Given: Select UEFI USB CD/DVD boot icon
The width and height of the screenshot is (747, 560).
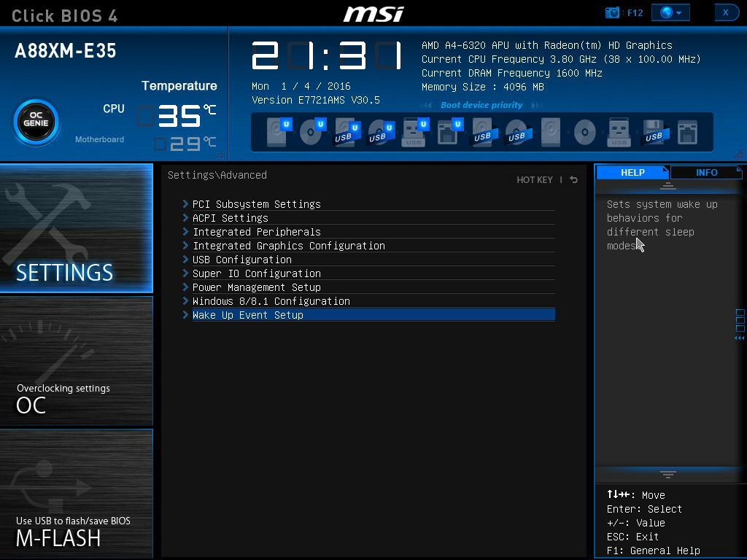Looking at the screenshot, I should [381, 132].
